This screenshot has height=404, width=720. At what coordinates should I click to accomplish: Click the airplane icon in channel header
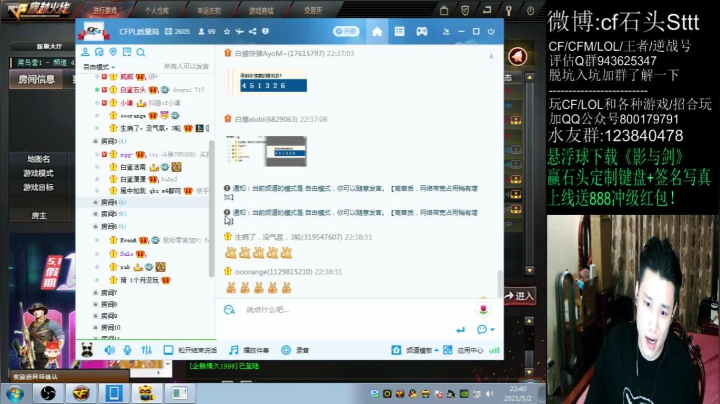tap(240, 31)
